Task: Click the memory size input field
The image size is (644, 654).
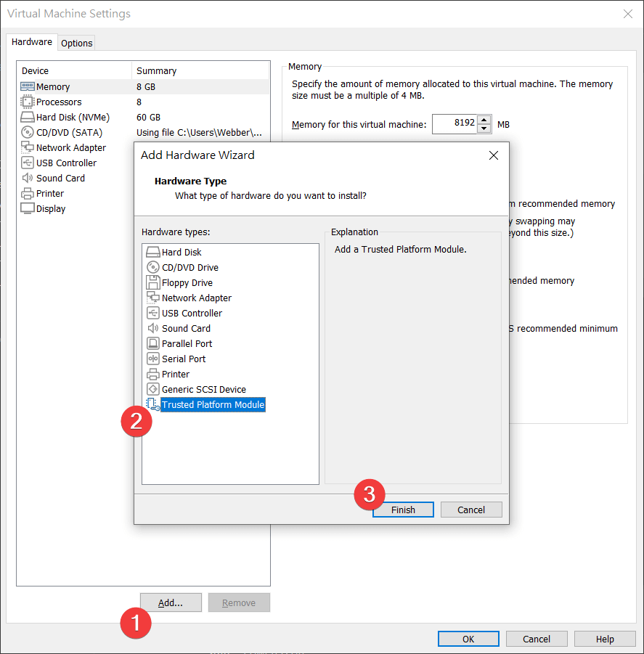Action: coord(455,124)
